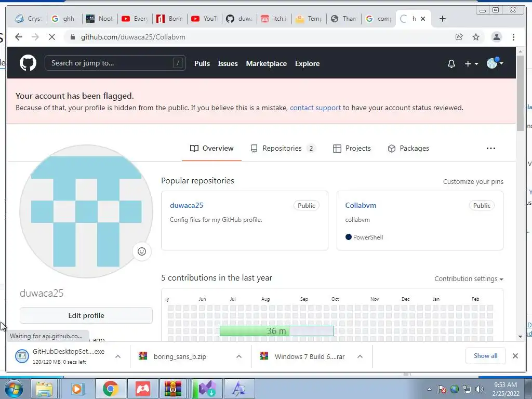Switch to the YouTube 'Every' tab
Viewport: 532px width, 399px height.
(x=135, y=19)
